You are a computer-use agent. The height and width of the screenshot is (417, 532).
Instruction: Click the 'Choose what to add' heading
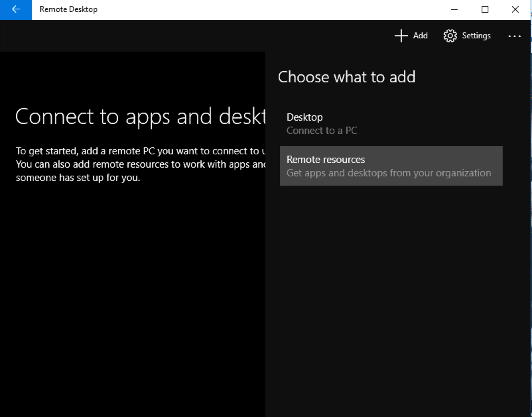(347, 77)
